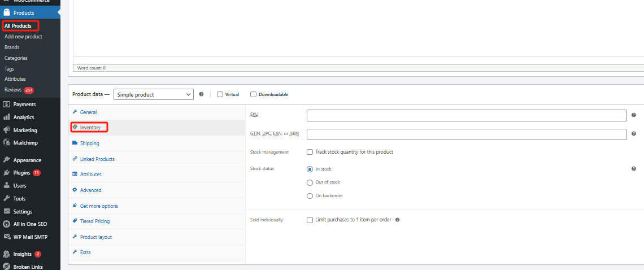Click into the SKU input field
This screenshot has width=644, height=270.
click(x=467, y=115)
